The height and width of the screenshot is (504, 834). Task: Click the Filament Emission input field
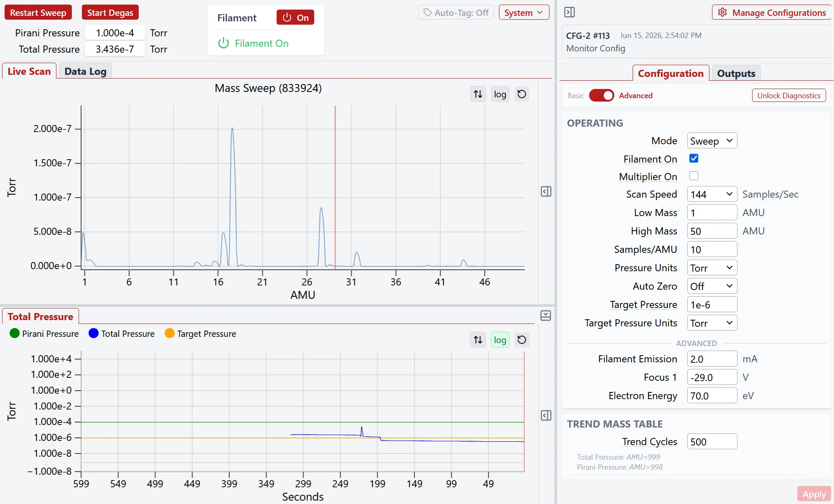[712, 359]
